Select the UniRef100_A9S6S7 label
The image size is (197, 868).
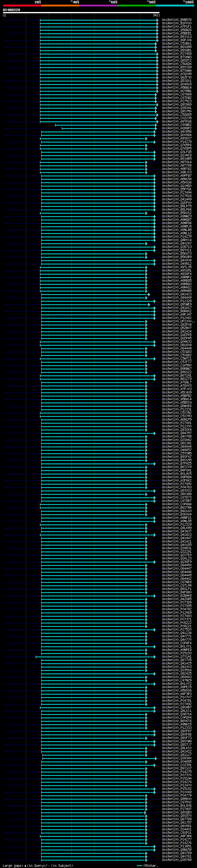(177, 139)
